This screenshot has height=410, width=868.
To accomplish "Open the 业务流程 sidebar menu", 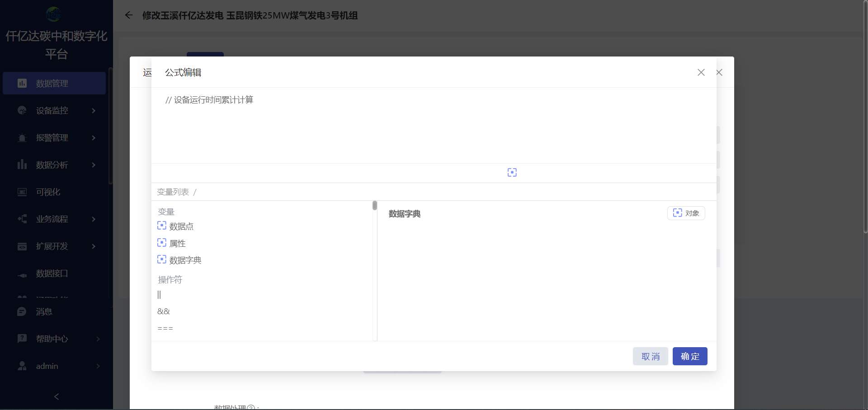I will click(x=54, y=219).
